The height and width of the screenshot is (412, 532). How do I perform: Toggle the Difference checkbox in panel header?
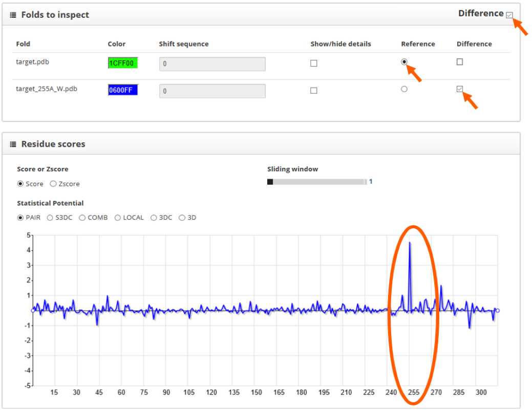pyautogui.click(x=509, y=15)
